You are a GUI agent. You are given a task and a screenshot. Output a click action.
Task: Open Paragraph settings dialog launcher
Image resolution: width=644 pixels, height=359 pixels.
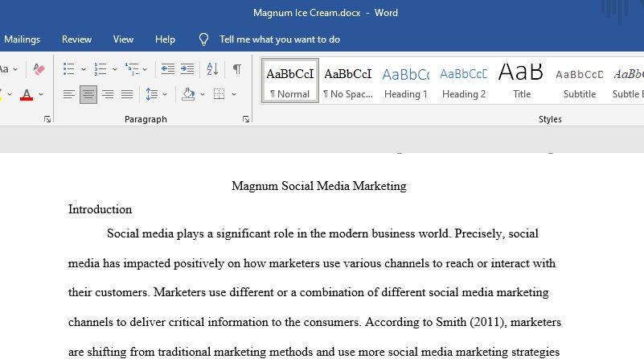[246, 119]
